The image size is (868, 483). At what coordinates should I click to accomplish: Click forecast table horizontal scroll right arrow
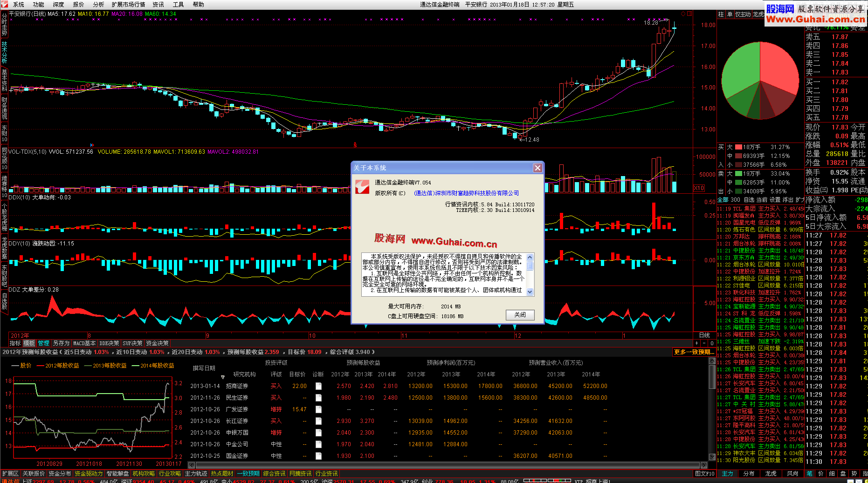[704, 465]
